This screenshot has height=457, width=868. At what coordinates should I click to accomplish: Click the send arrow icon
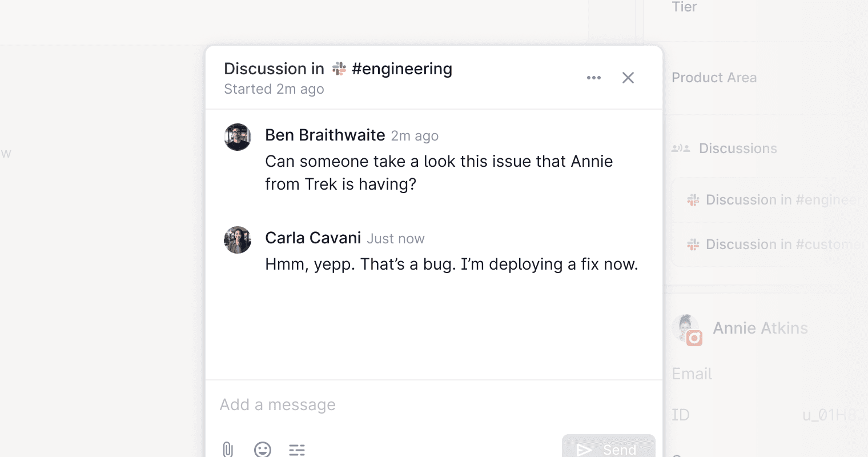tap(583, 450)
